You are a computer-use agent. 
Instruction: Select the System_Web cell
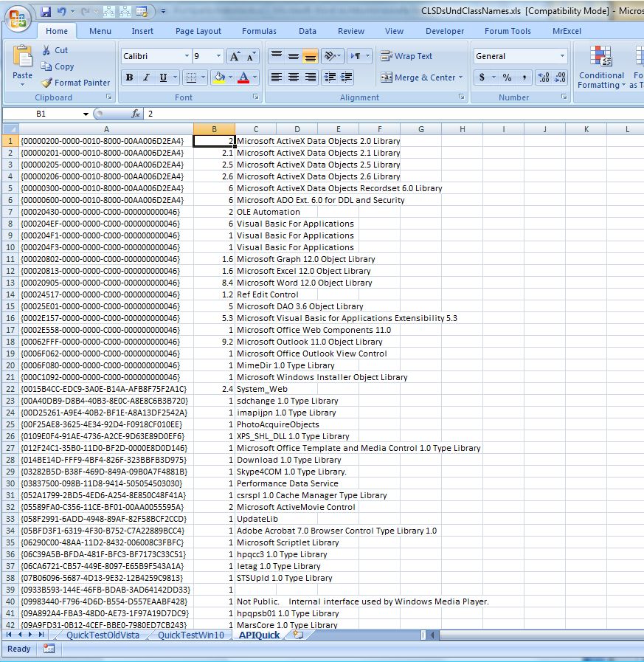256,389
